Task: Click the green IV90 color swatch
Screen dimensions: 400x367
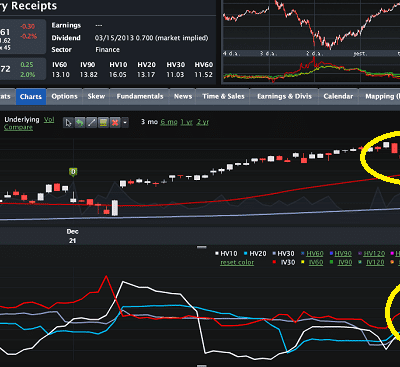Action: point(331,263)
